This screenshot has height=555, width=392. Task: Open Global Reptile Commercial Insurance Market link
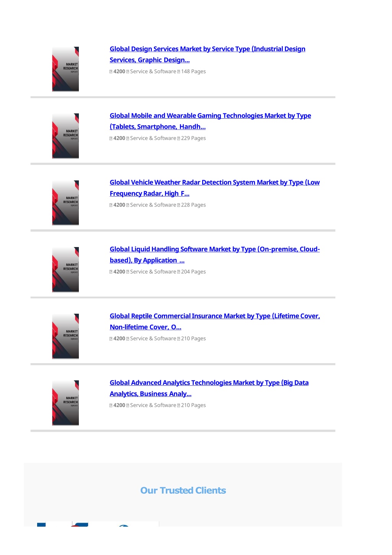point(214,321)
